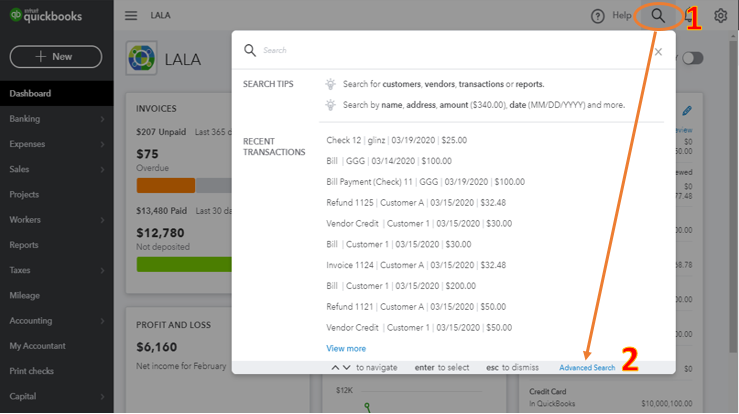Screen dimensions: 739x414
Task: Open Projects in the sidebar
Action: point(57,194)
